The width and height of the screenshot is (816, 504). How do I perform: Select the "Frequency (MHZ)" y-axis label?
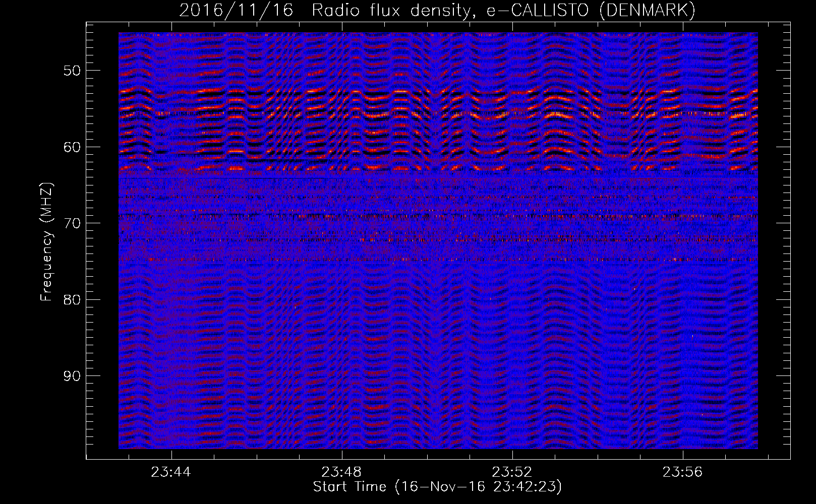[46, 242]
